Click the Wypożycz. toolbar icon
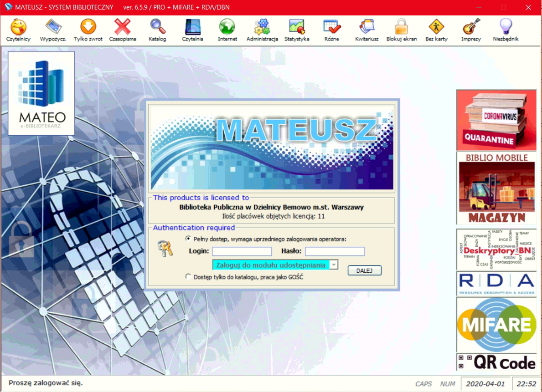542x392 pixels. pyautogui.click(x=53, y=28)
